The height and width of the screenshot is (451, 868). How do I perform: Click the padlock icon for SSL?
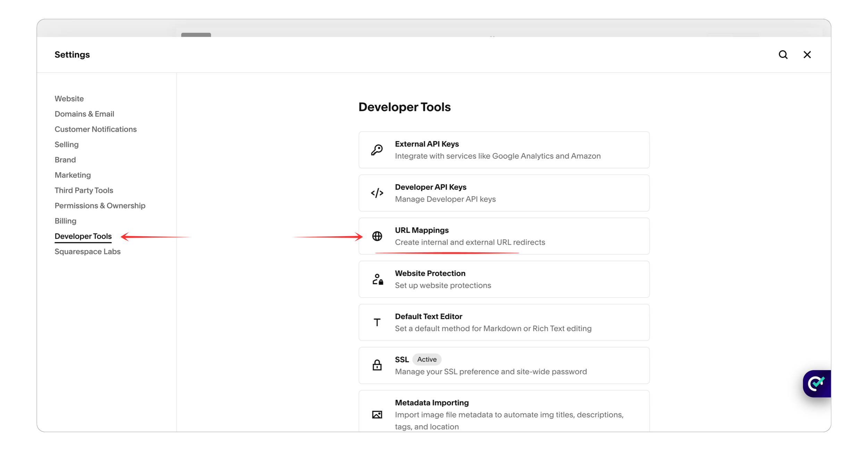pos(377,365)
